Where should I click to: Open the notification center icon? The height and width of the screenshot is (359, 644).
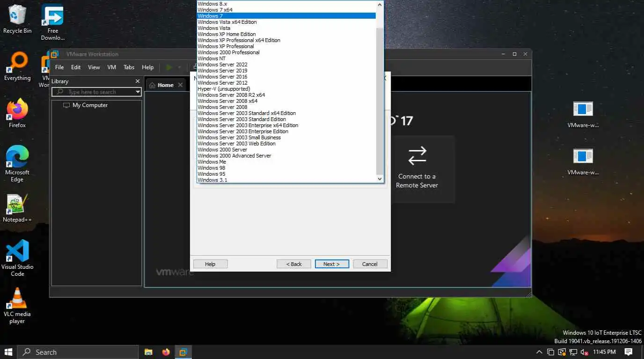click(x=629, y=352)
